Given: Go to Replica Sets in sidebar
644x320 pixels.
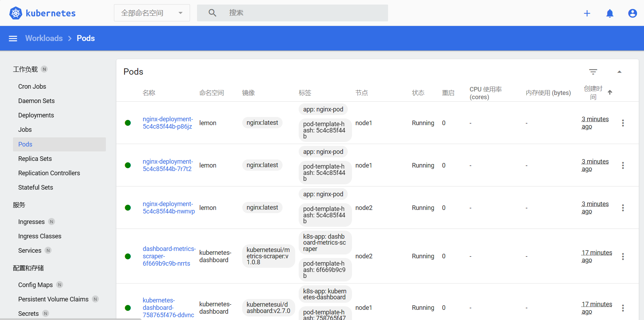Looking at the screenshot, I should [x=35, y=159].
